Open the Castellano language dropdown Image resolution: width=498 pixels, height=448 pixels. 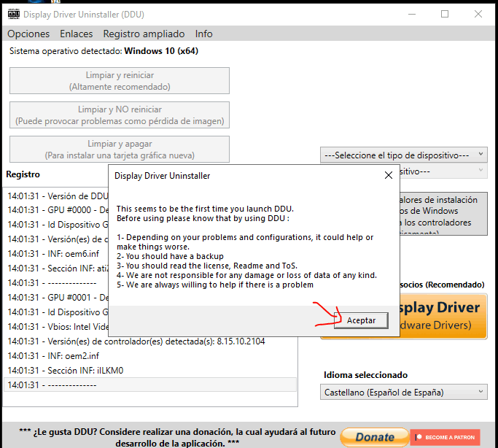pos(404,392)
